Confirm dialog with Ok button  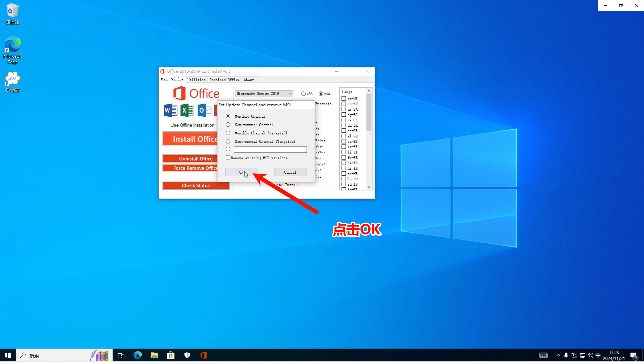coord(241,172)
